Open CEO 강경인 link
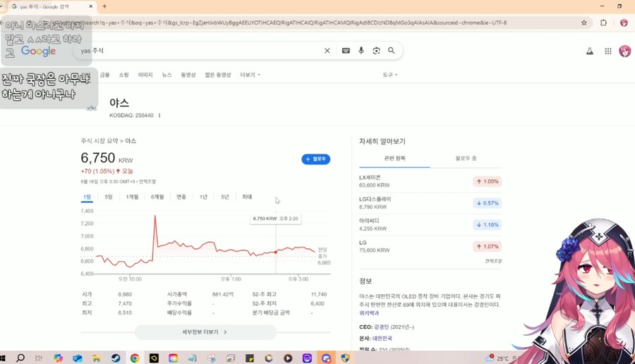Viewport: 635px width, 364px height. tap(382, 327)
